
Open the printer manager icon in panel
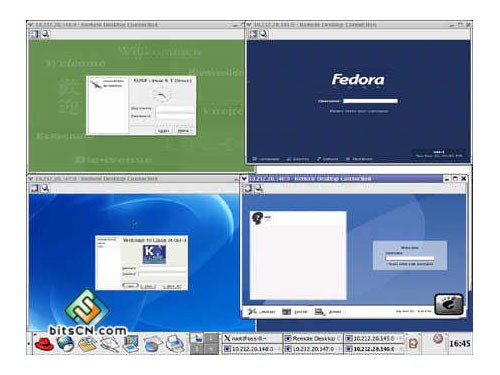pos(174,344)
